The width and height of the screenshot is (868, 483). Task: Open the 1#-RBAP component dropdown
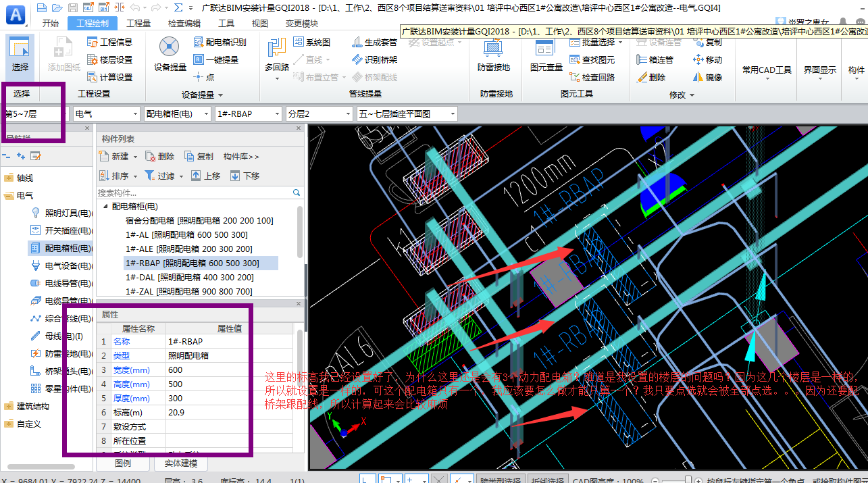[x=249, y=113]
